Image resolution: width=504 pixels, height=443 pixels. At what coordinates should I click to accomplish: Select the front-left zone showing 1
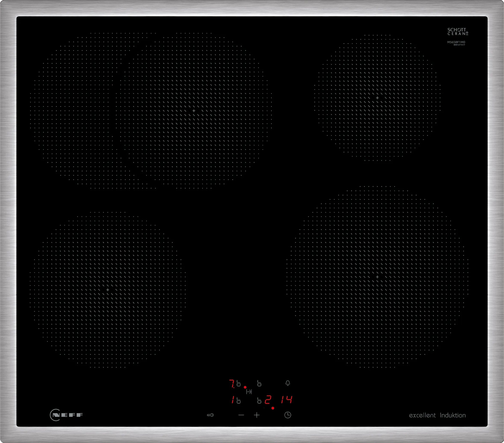pyautogui.click(x=233, y=400)
